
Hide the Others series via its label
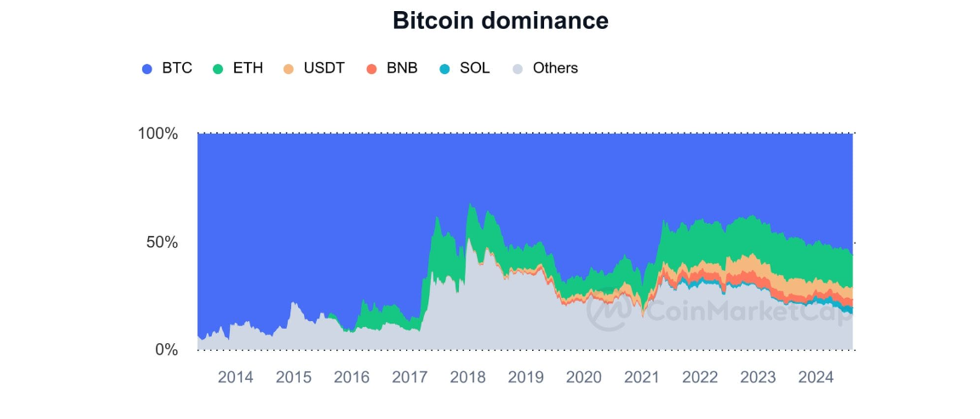555,68
